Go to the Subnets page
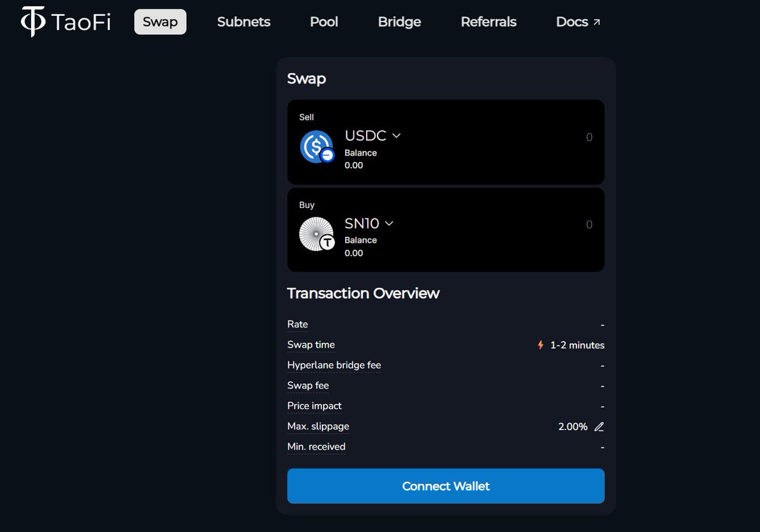This screenshot has width=760, height=532. click(244, 22)
